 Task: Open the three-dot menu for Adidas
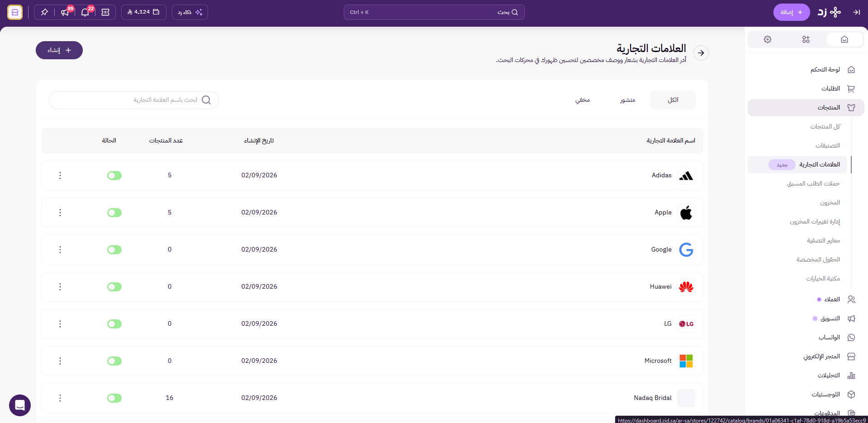(x=60, y=176)
